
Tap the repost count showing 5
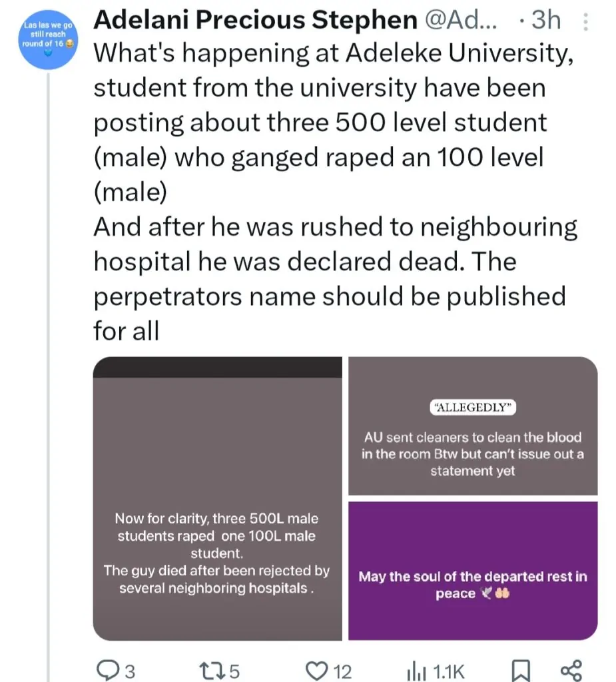tap(234, 671)
